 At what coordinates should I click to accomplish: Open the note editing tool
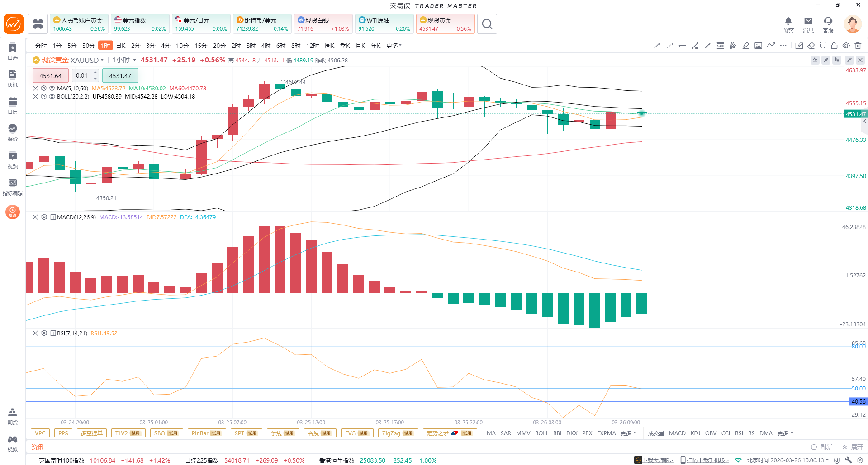coord(799,46)
